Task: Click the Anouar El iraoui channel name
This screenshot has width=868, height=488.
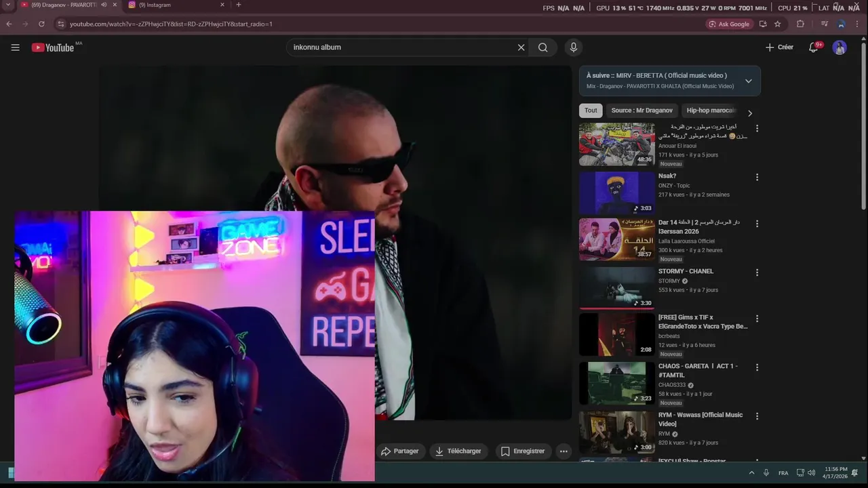Action: point(677,146)
